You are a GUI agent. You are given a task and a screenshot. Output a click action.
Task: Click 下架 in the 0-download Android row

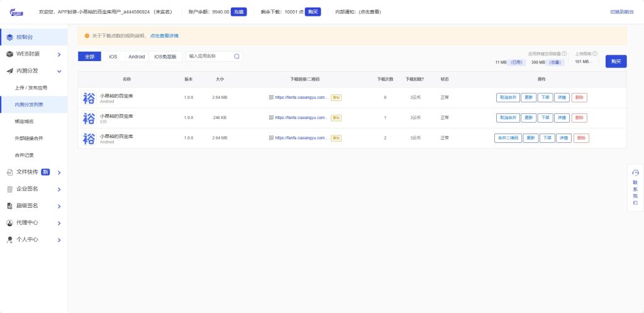545,98
